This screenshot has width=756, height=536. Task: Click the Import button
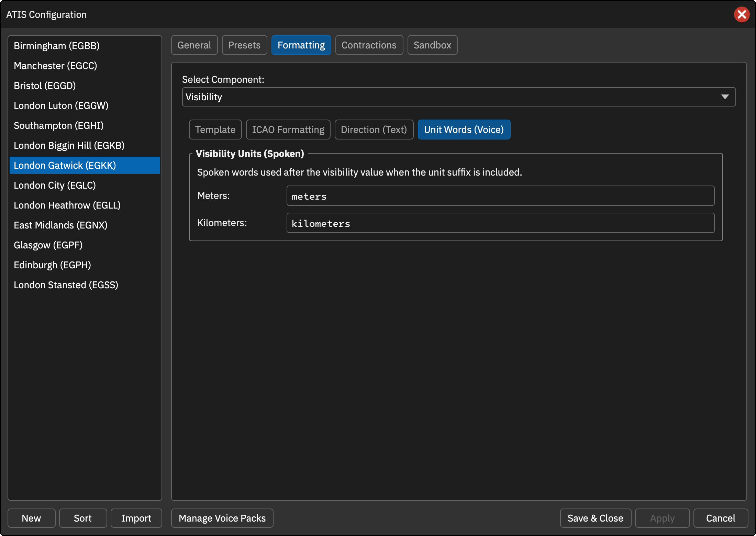136,518
